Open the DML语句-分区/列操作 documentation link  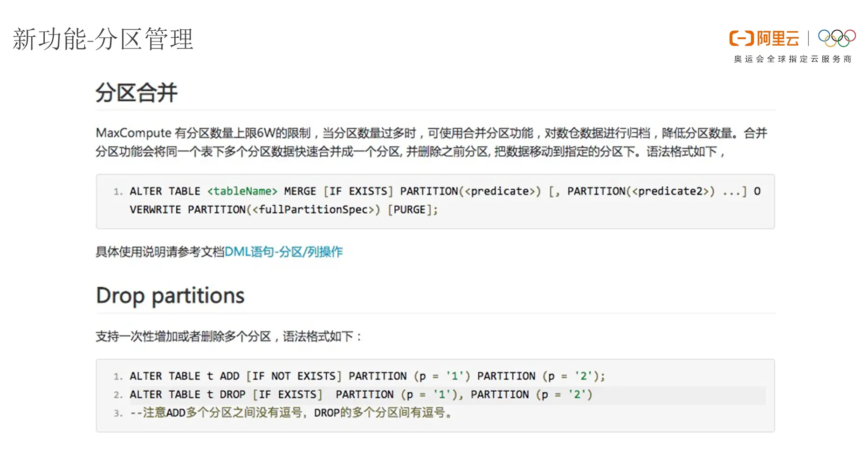(x=283, y=252)
